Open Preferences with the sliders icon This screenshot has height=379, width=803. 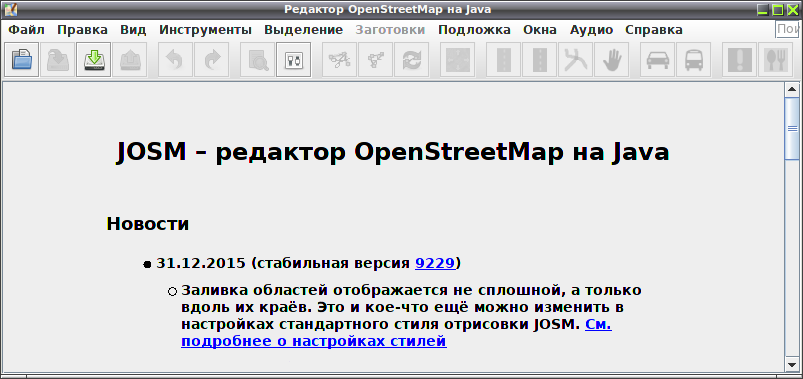click(x=293, y=59)
